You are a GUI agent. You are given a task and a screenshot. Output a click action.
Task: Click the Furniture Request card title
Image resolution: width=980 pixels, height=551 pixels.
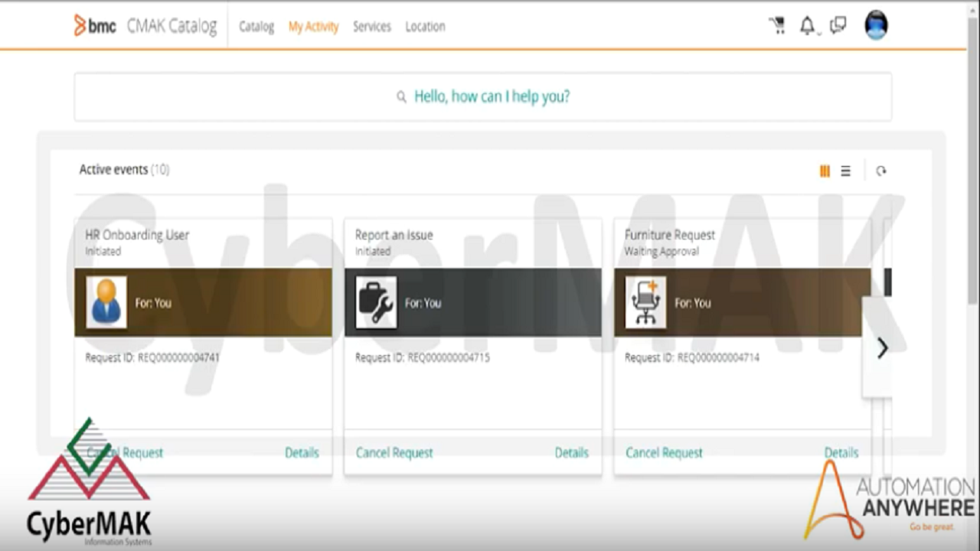click(670, 235)
